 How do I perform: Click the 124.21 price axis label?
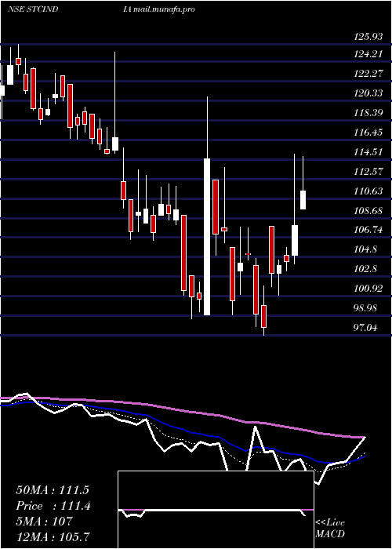[367, 54]
